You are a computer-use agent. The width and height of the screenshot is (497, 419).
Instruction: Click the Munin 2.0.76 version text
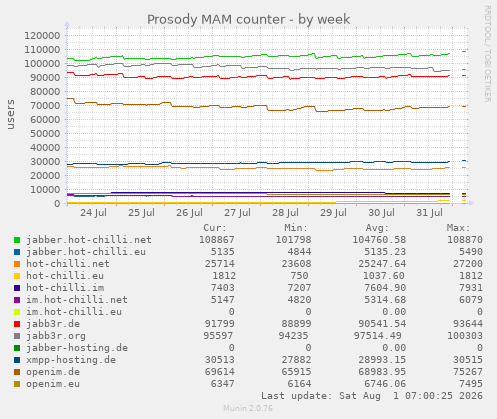[248, 408]
